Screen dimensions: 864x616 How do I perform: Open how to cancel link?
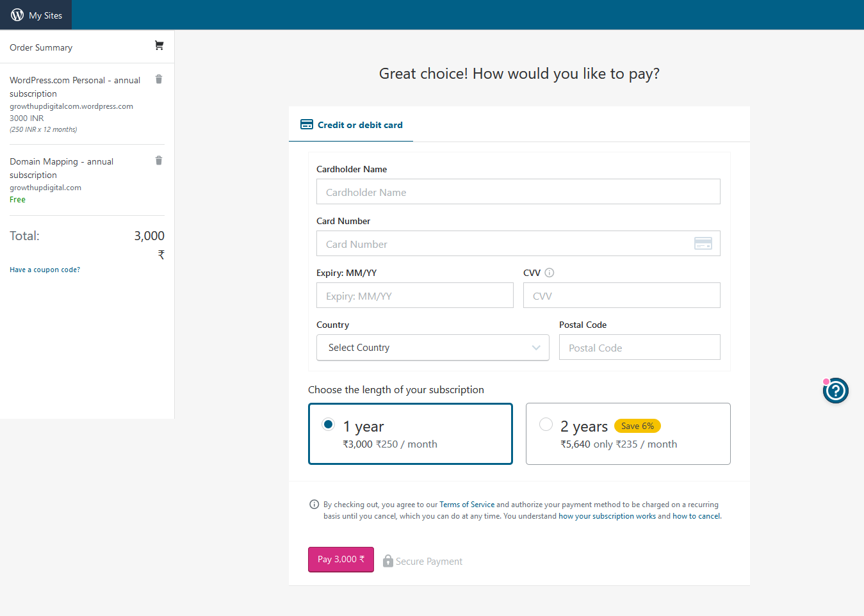click(x=696, y=516)
